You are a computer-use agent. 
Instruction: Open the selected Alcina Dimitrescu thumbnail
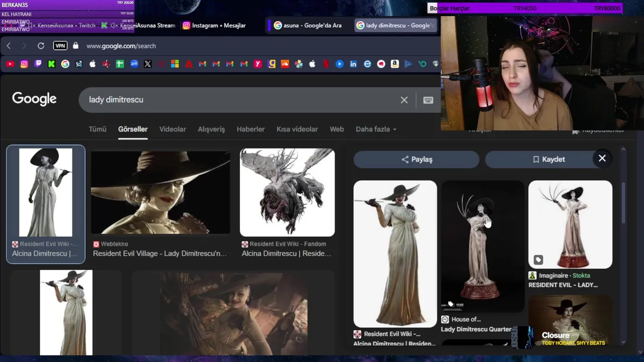(46, 193)
